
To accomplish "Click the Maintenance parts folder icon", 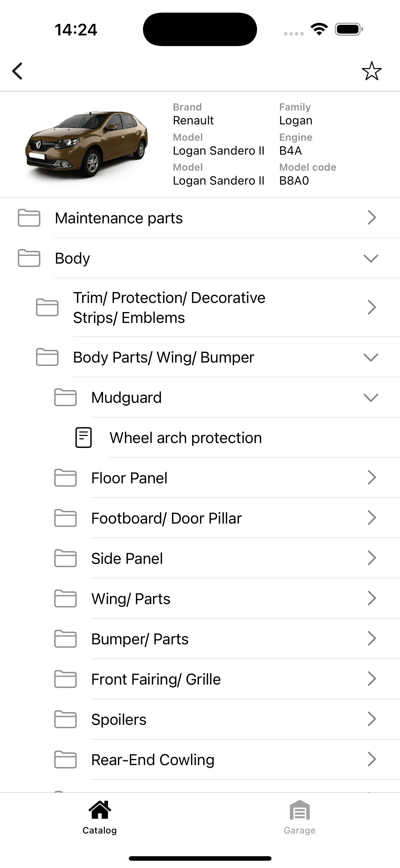I will (29, 218).
